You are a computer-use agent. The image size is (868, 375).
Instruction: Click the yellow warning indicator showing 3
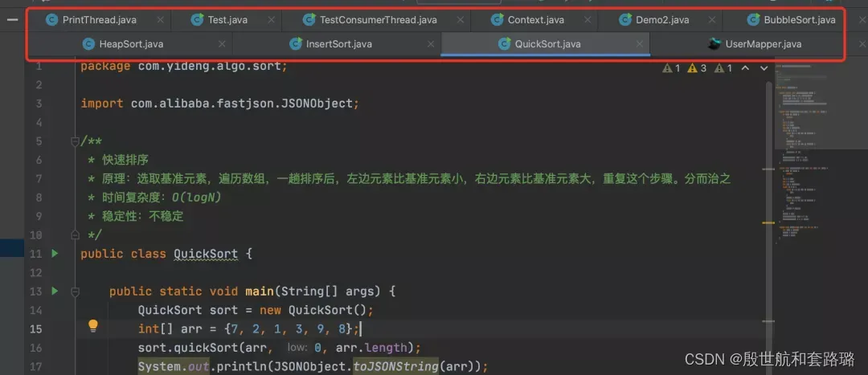coord(697,68)
